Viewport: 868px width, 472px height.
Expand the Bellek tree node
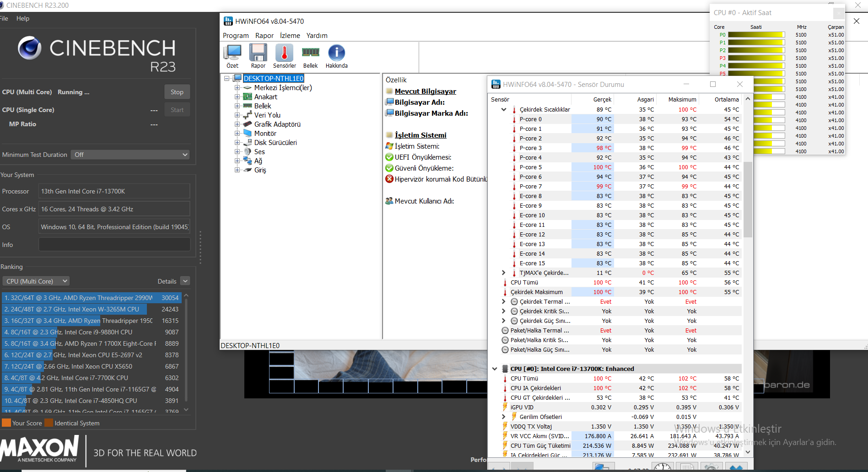[x=237, y=106]
